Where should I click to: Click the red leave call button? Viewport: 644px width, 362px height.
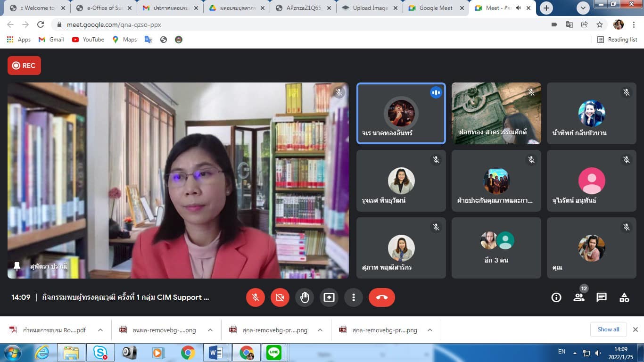point(381,297)
